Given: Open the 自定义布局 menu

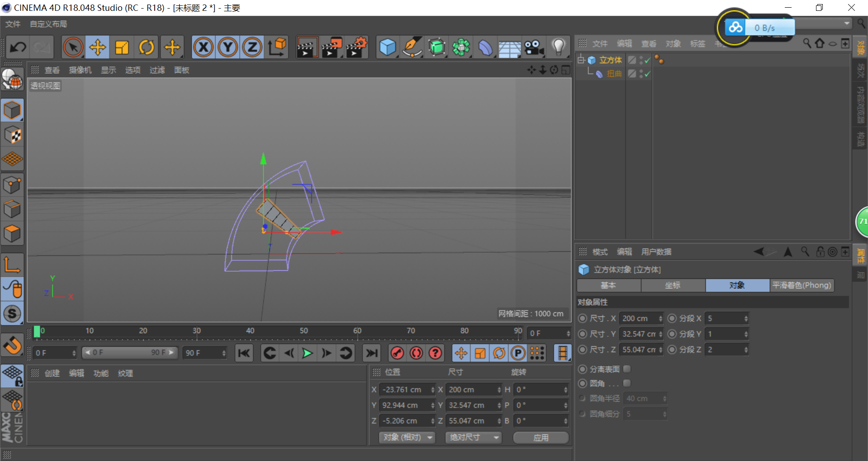Looking at the screenshot, I should pos(48,24).
